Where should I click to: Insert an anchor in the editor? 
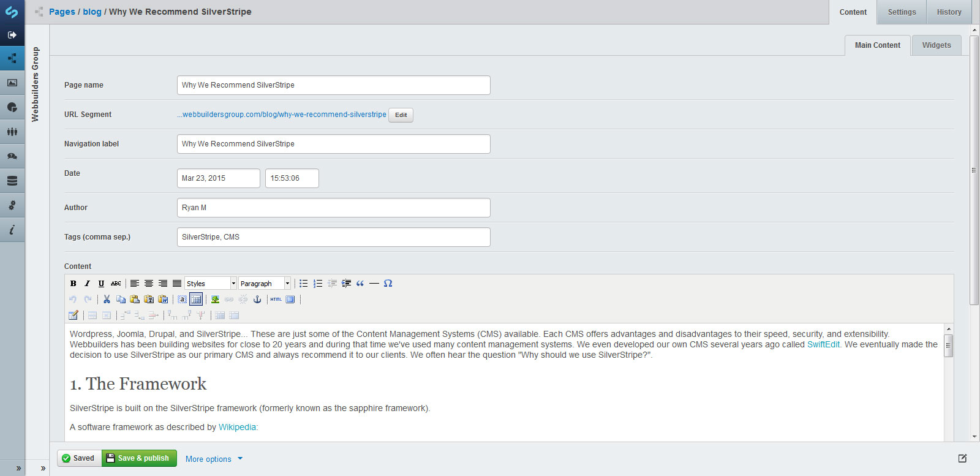(x=257, y=299)
